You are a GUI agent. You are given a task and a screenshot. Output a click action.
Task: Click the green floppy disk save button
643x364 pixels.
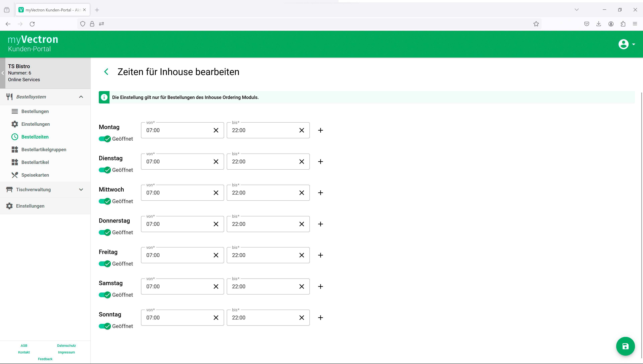coord(625,346)
